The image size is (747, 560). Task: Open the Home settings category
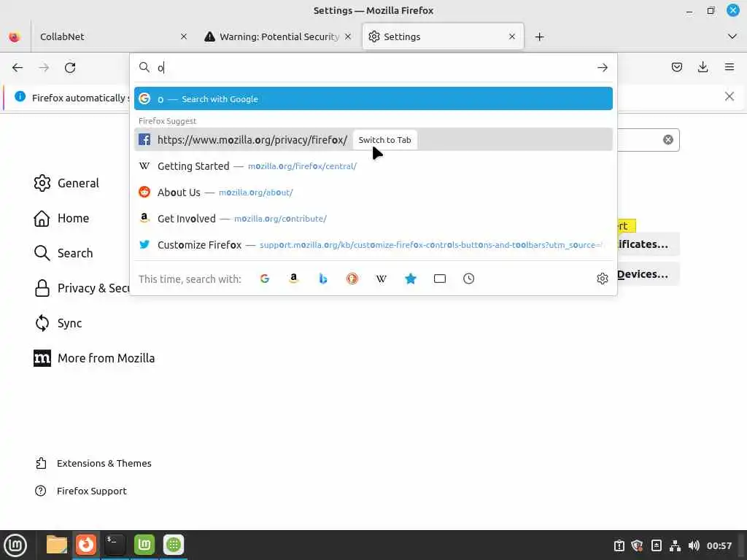coord(61,218)
